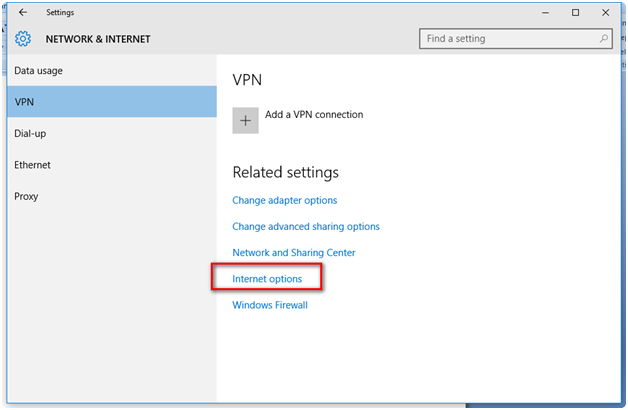Open the Windows Firewall link

pyautogui.click(x=270, y=305)
